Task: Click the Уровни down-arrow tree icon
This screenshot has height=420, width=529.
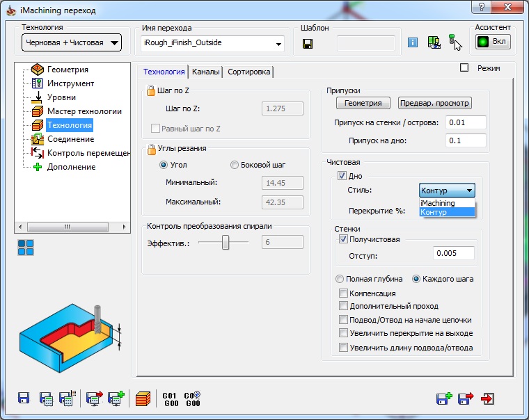Action: pyautogui.click(x=37, y=97)
